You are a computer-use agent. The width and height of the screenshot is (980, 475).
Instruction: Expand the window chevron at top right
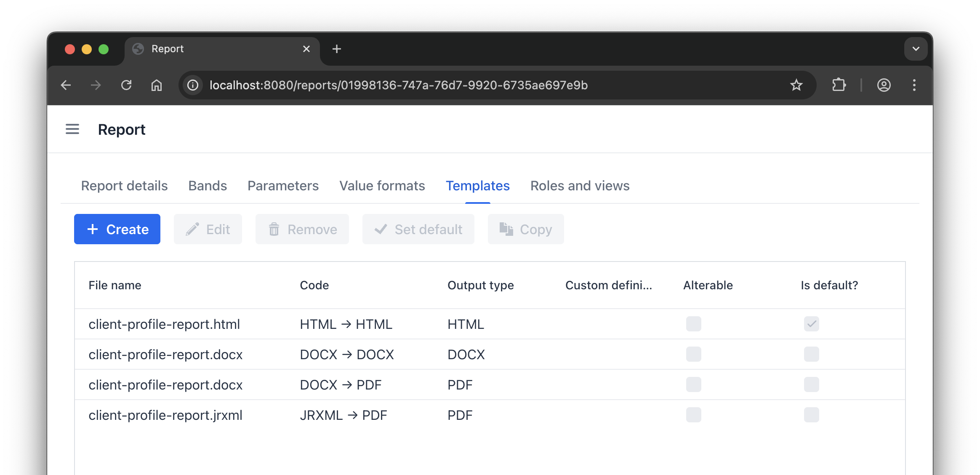coord(915,49)
